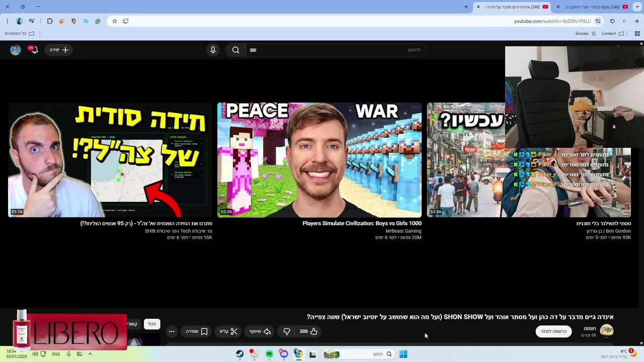Switch the ENG language indicator
The height and width of the screenshot is (362, 644).
56,354
